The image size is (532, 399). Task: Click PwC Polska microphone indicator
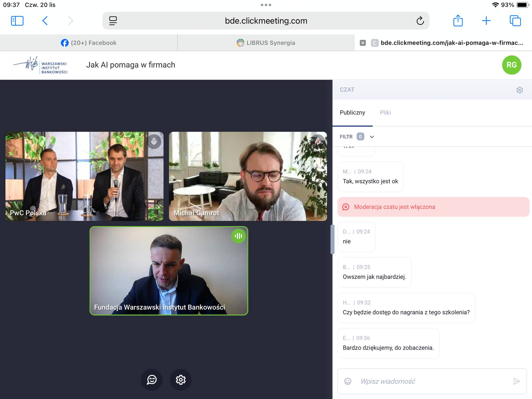(x=154, y=142)
